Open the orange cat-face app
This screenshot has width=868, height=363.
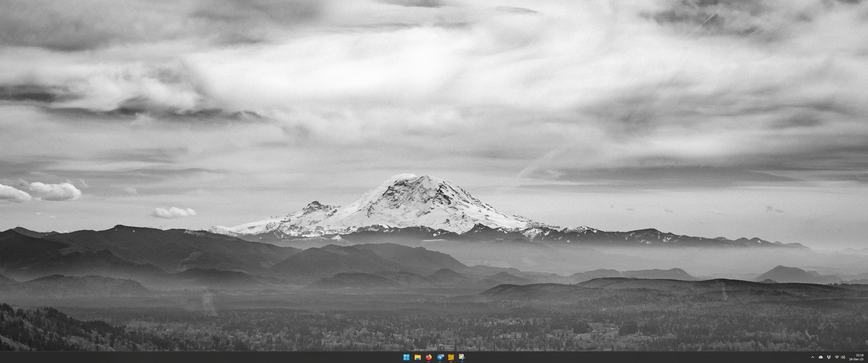click(451, 357)
